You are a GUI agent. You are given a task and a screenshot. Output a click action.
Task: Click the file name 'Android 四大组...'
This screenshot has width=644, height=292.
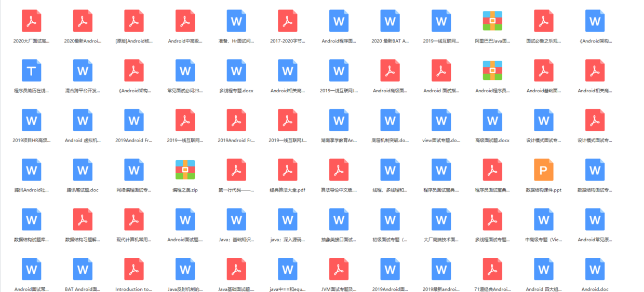click(544, 289)
